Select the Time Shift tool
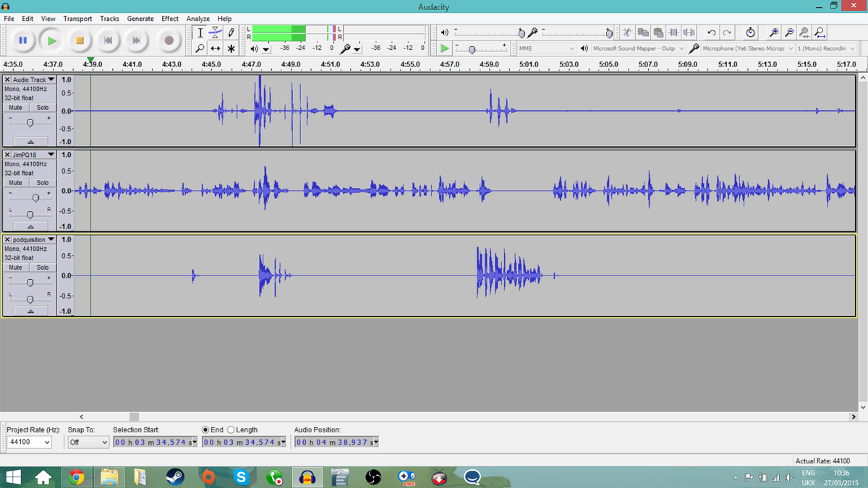Image resolution: width=868 pixels, height=488 pixels. pos(216,48)
